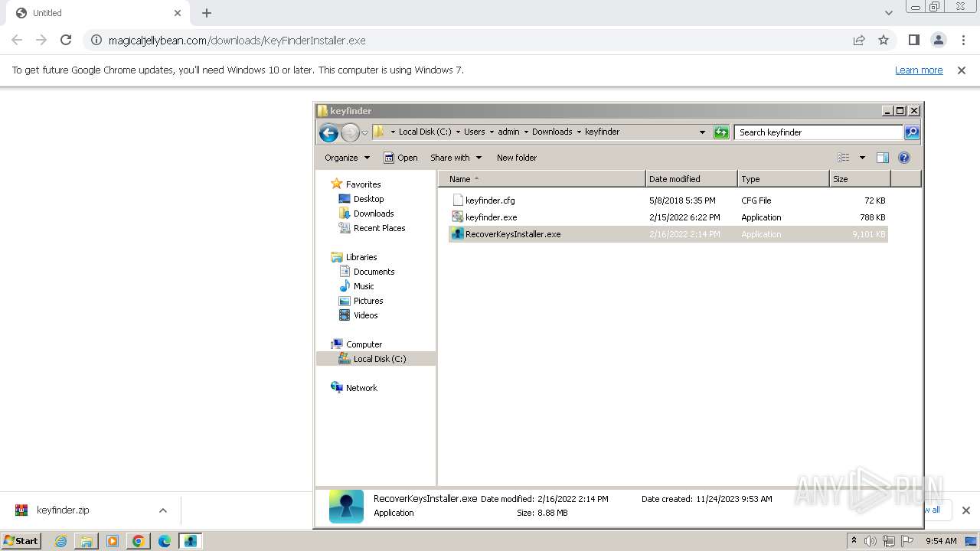Click the Search keyfinder magnifier icon
The width and height of the screenshot is (980, 551).
911,132
